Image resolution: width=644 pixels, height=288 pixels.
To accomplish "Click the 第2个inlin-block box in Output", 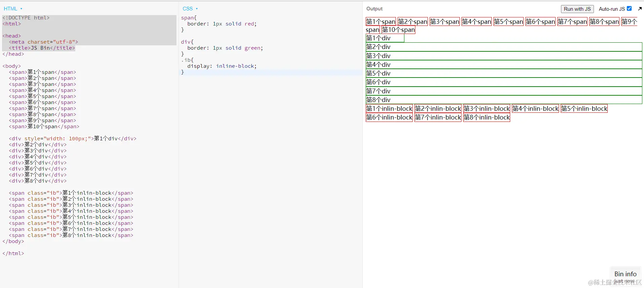I will 438,108.
